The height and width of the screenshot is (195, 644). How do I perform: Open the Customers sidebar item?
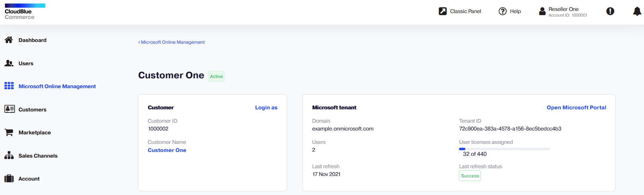point(32,110)
